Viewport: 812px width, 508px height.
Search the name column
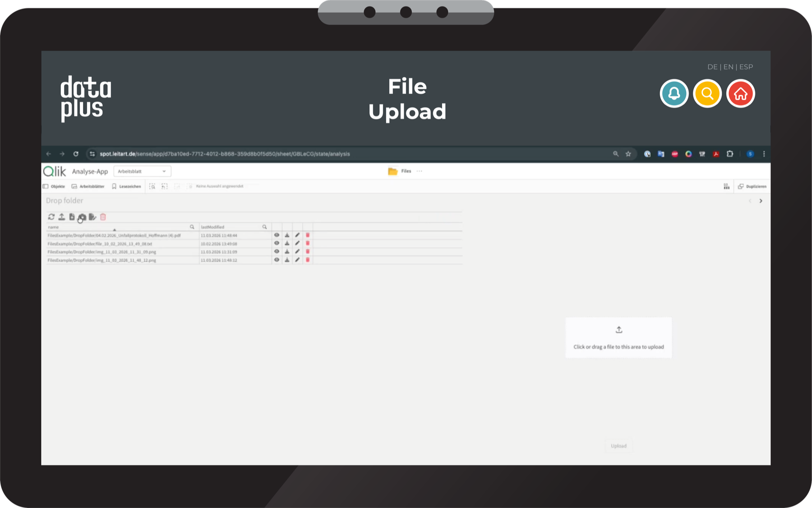[192, 227]
